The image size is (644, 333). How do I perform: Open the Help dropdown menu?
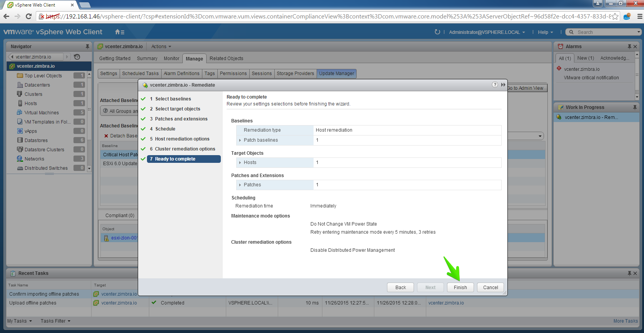click(x=546, y=32)
